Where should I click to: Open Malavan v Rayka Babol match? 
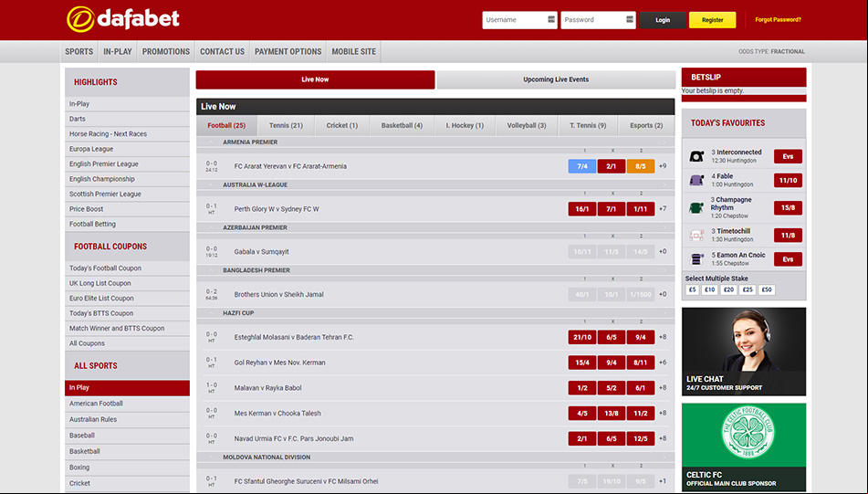coord(268,388)
